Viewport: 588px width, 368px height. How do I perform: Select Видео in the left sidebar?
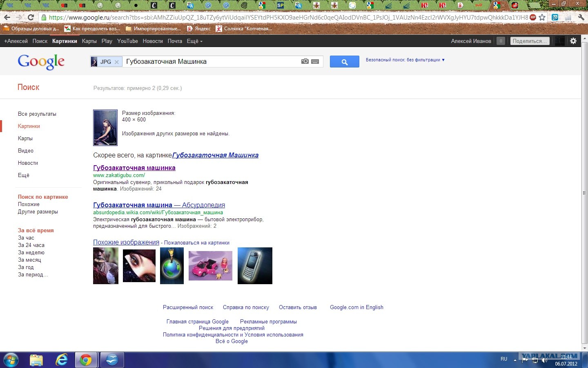(26, 150)
